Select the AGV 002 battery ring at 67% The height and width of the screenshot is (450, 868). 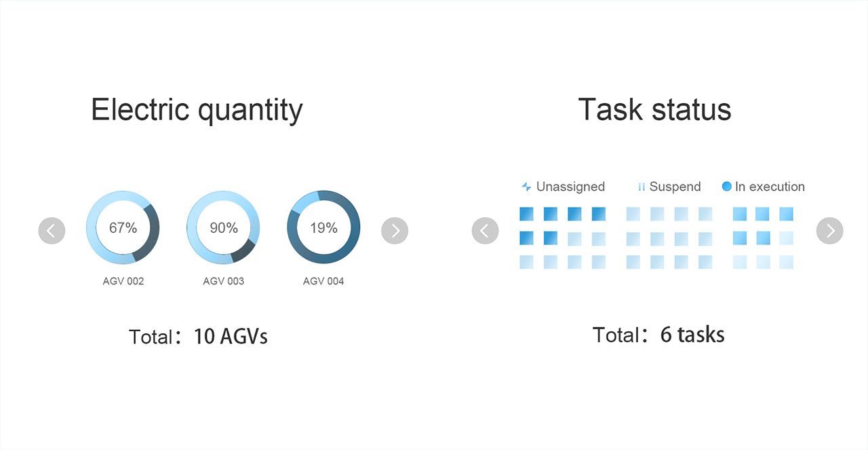(x=123, y=227)
